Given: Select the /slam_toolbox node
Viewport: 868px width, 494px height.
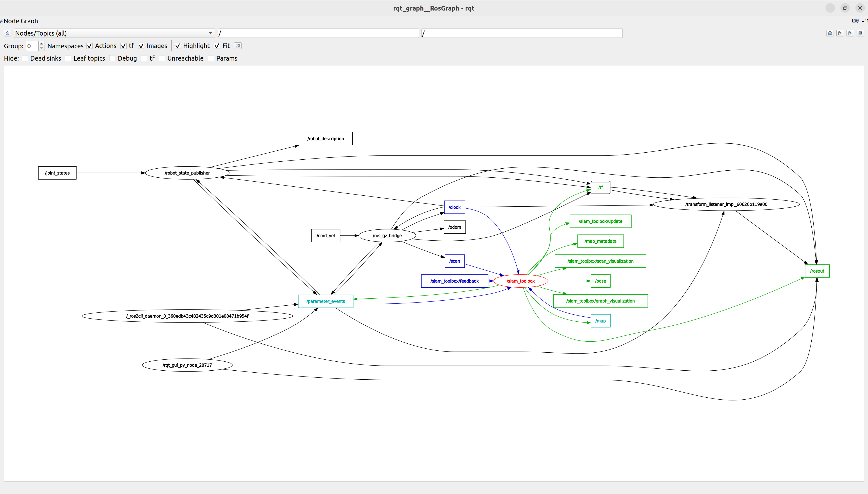Looking at the screenshot, I should pyautogui.click(x=520, y=281).
